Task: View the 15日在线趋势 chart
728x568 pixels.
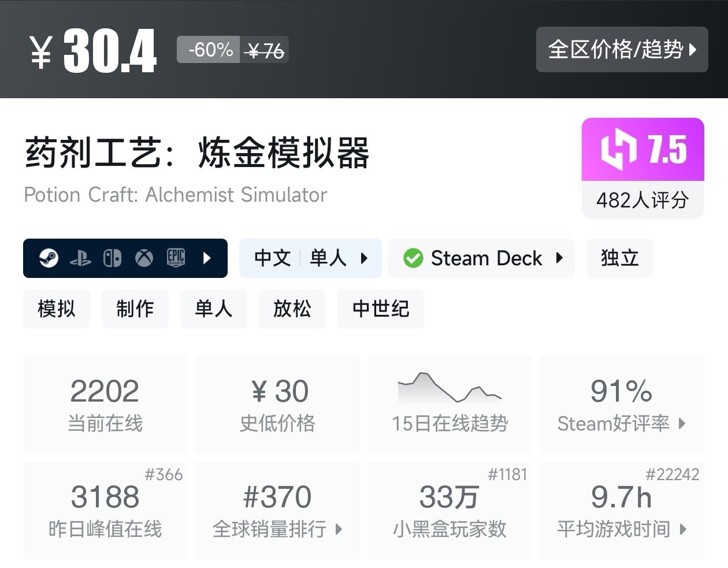Action: click(450, 404)
